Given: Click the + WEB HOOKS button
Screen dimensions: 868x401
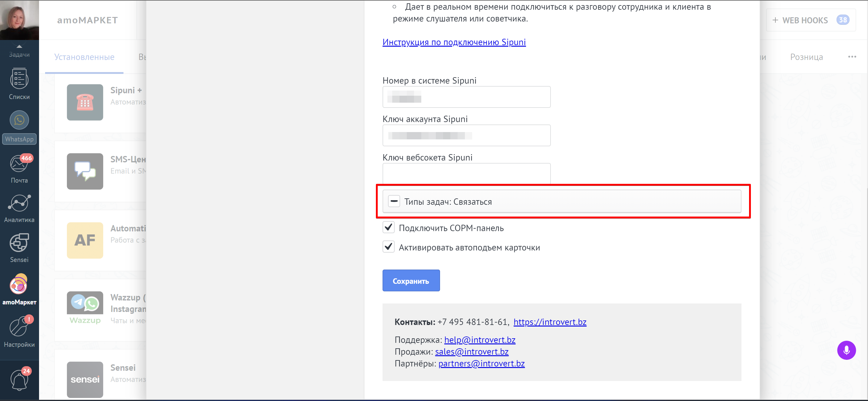Looking at the screenshot, I should pos(811,20).
